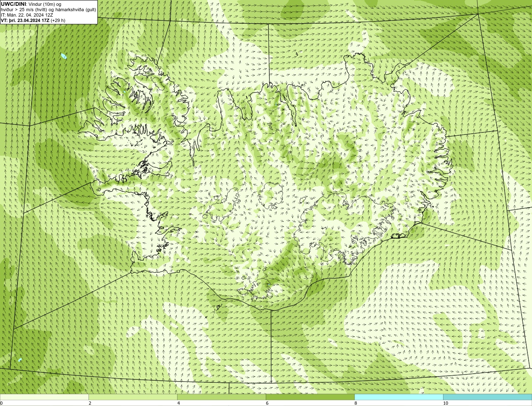This screenshot has height=406, width=532.
Task: Select the palest 0–2 m/s color bar segment
Action: pos(44,397)
